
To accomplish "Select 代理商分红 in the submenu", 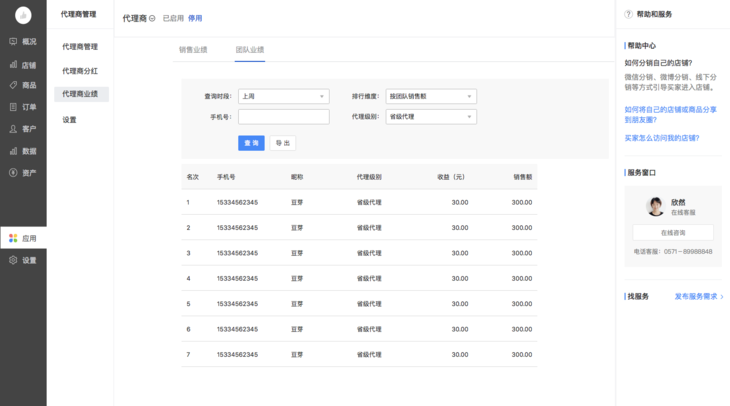I will pos(80,71).
